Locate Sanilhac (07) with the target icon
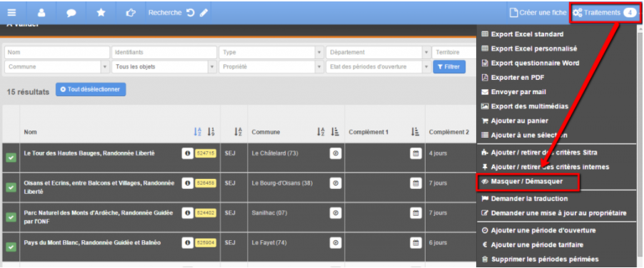The height and width of the screenshot is (268, 644). point(336,213)
